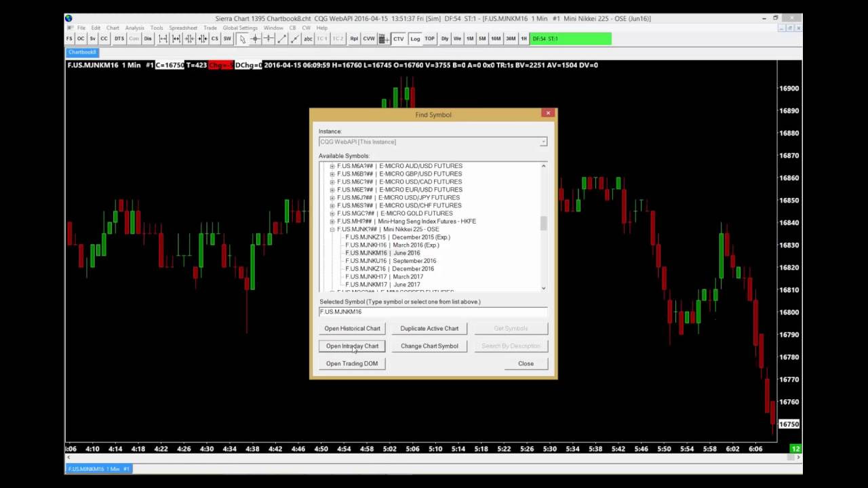This screenshot has width=868, height=488.
Task: Open the Window menu
Action: [x=273, y=28]
